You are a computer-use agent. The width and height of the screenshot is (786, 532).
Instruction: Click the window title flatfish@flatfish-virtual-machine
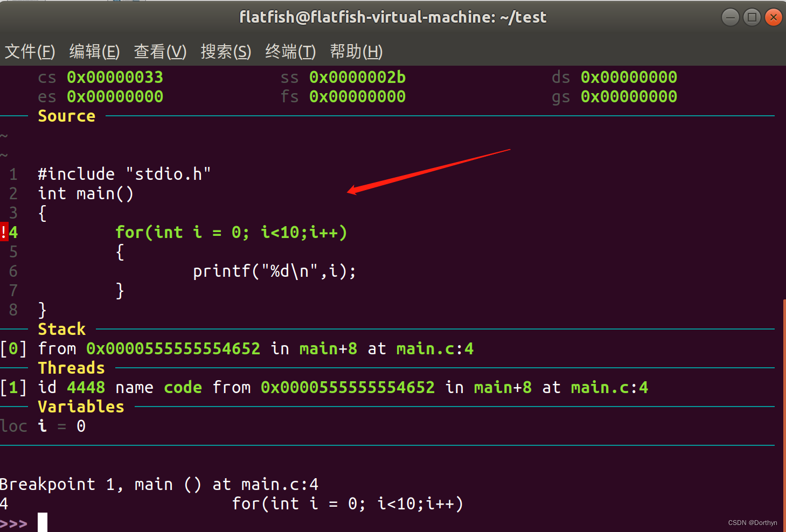(393, 17)
